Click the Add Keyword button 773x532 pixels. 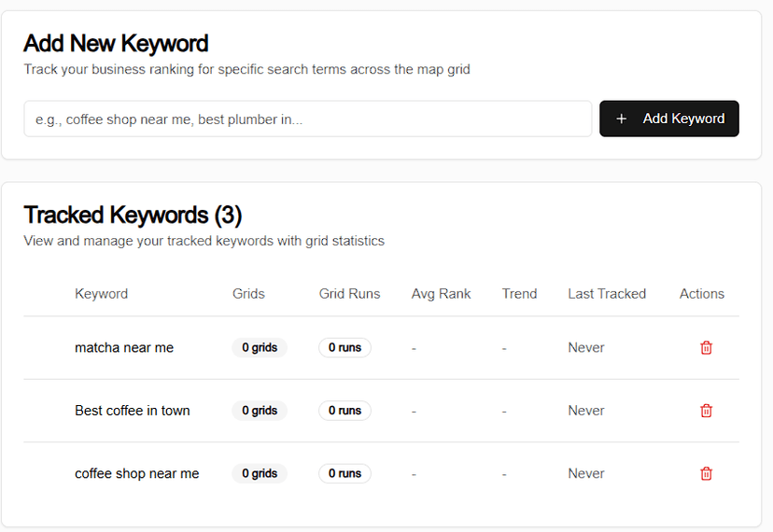(669, 119)
